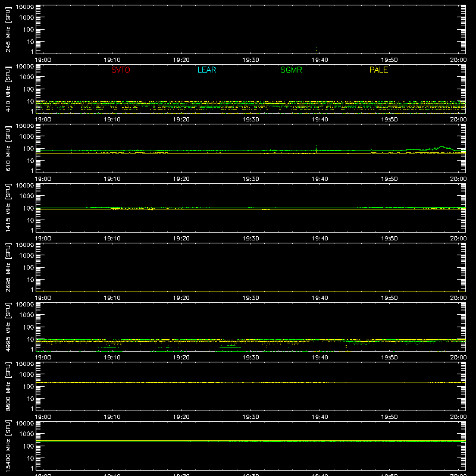Screen dimensions: 476x476
Task: Click the 19:00 time label under 245 MHz panel
Action: 43,60
